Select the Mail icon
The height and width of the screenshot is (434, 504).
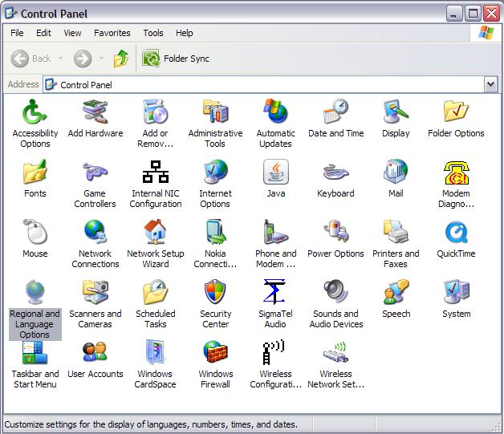396,172
